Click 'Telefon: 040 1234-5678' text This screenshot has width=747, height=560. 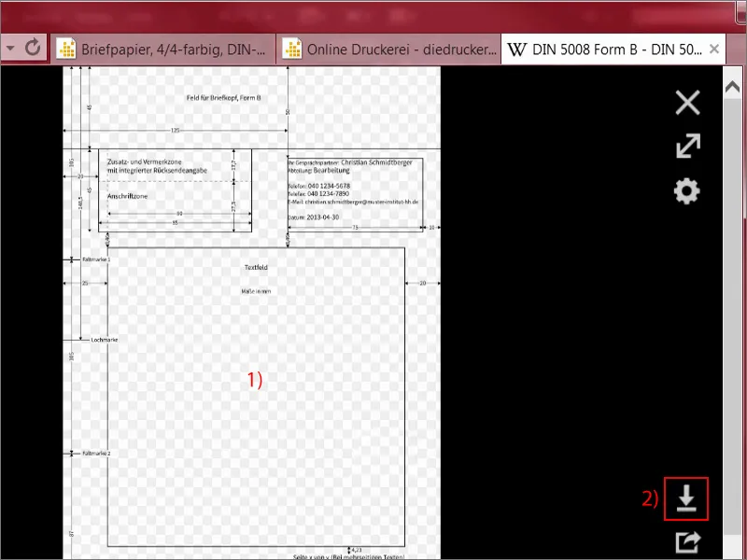(318, 186)
